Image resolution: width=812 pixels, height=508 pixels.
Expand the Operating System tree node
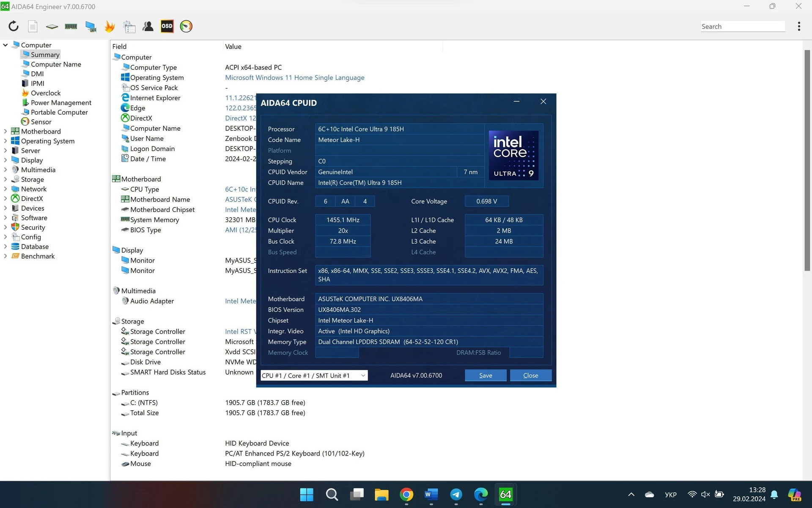(5, 141)
